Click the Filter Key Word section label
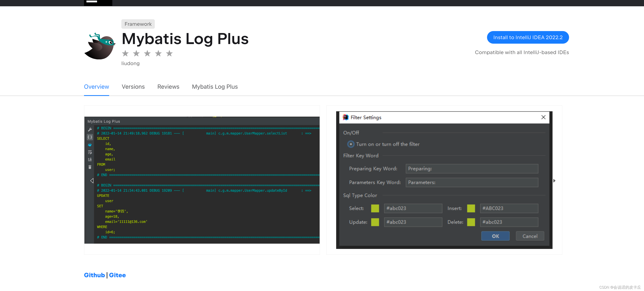Image resolution: width=644 pixels, height=291 pixels. pos(361,156)
